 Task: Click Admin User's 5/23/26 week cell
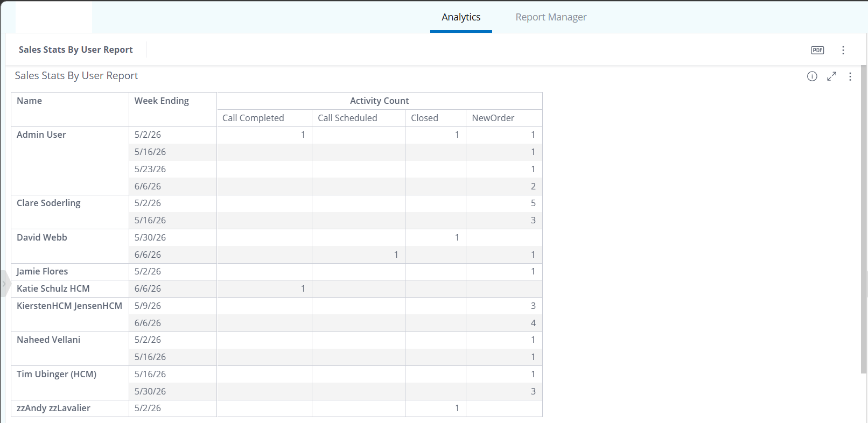pyautogui.click(x=173, y=169)
